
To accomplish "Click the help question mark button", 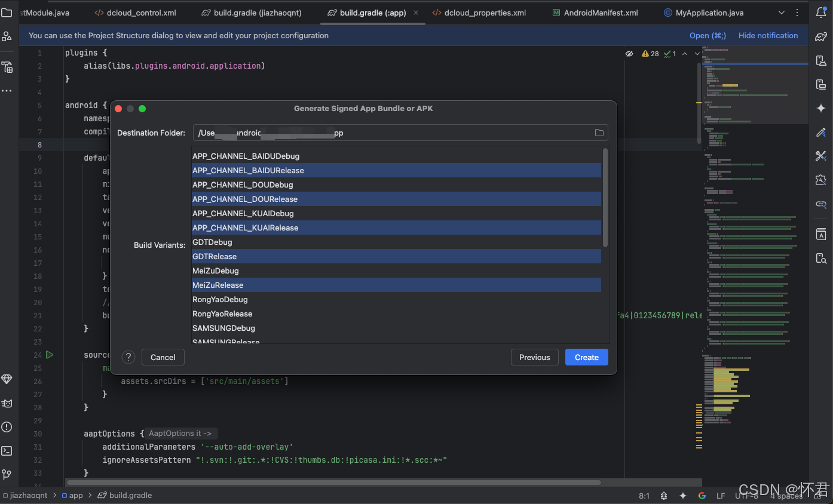I will point(128,357).
